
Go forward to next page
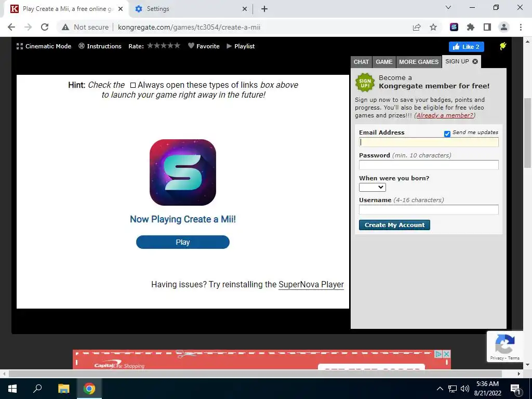pyautogui.click(x=28, y=27)
